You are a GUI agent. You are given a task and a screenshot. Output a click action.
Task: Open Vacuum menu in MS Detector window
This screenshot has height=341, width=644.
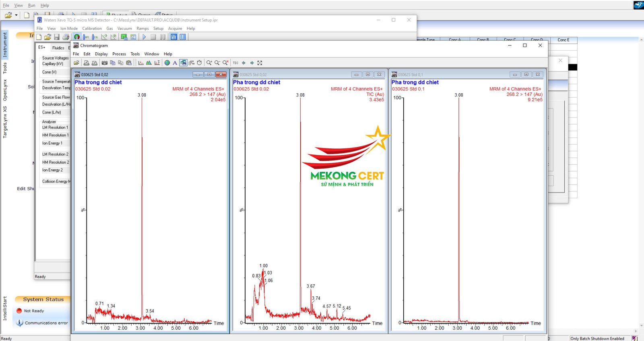124,29
